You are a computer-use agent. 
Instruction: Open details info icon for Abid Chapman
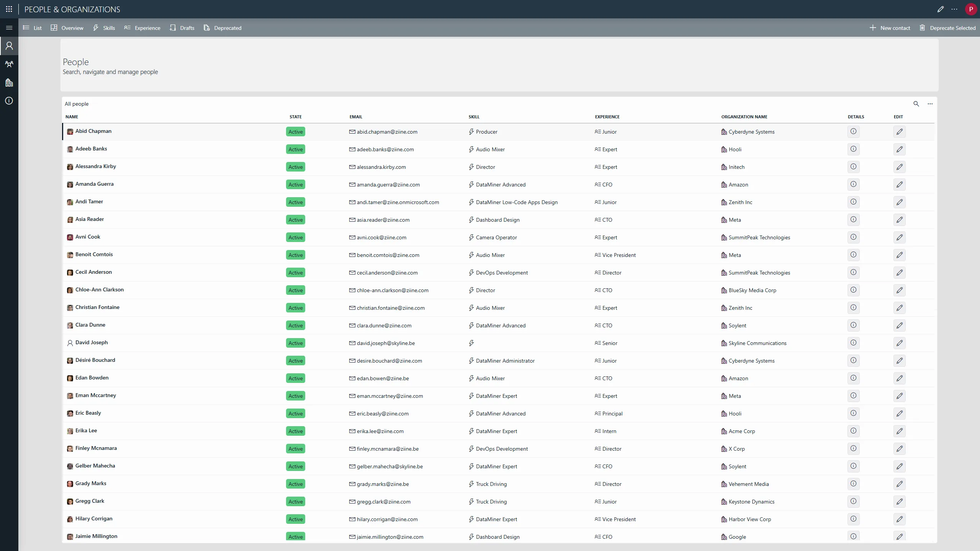[x=853, y=131]
